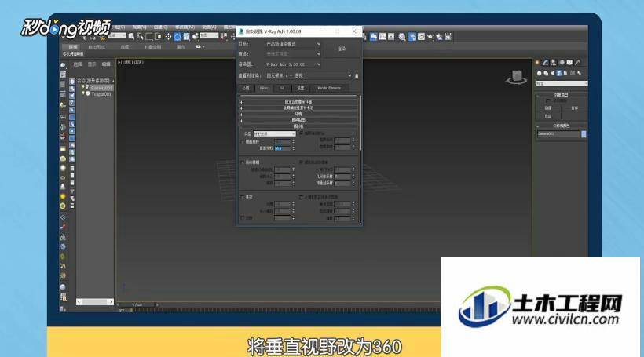Open the Display tab in command panel
This screenshot has width=644, height=357.
point(569,62)
